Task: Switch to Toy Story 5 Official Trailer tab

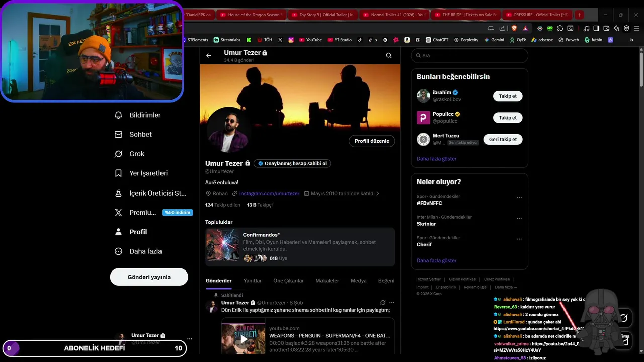Action: click(323, 15)
